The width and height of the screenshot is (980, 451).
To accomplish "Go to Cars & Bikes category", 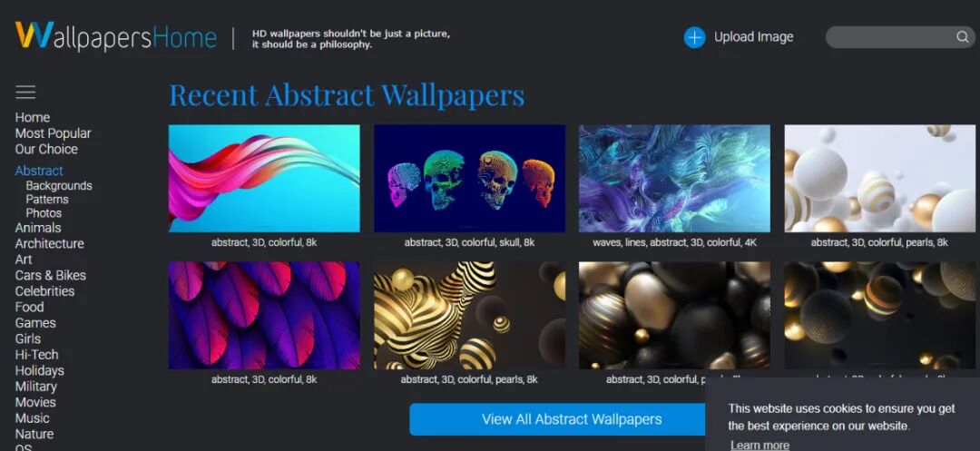I will point(51,276).
